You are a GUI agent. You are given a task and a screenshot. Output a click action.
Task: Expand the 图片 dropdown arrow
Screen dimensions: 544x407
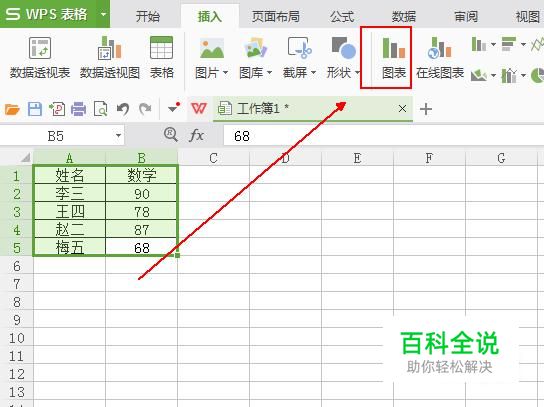tap(225, 73)
